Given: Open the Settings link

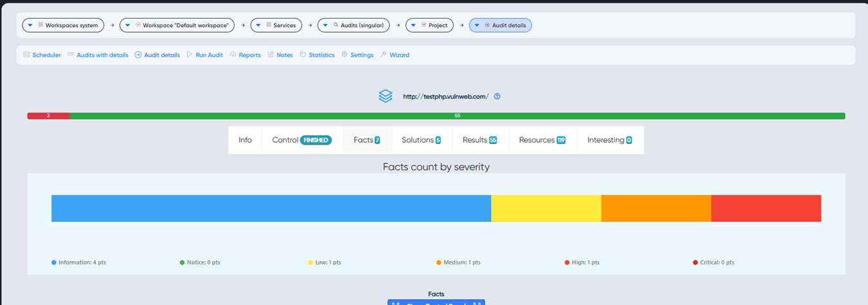Looking at the screenshot, I should [x=362, y=55].
